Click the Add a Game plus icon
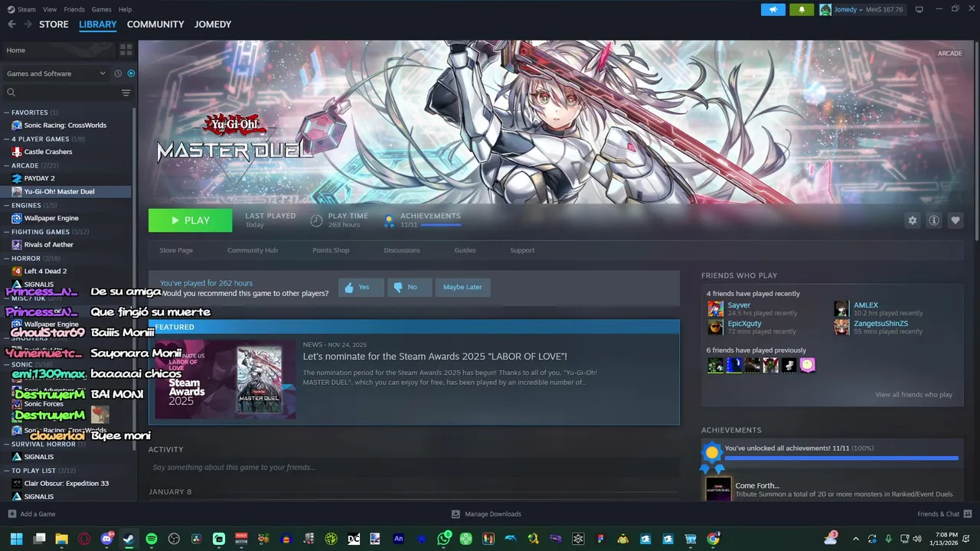The image size is (980, 551). (11, 514)
